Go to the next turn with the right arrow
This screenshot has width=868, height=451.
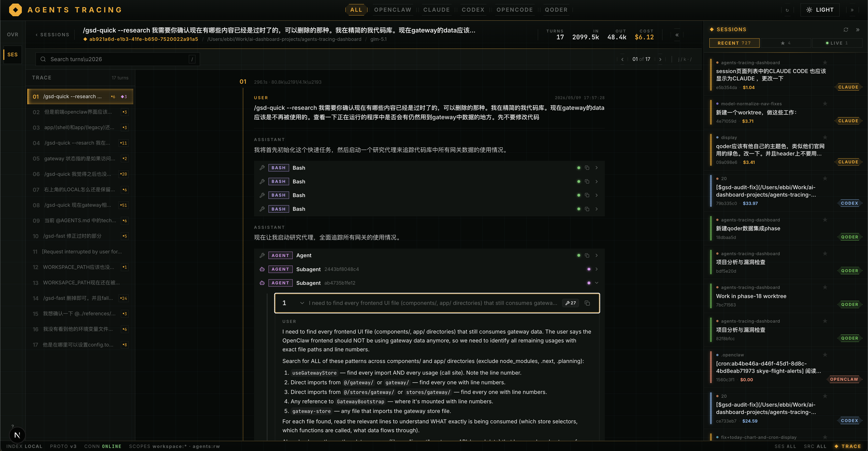click(660, 59)
